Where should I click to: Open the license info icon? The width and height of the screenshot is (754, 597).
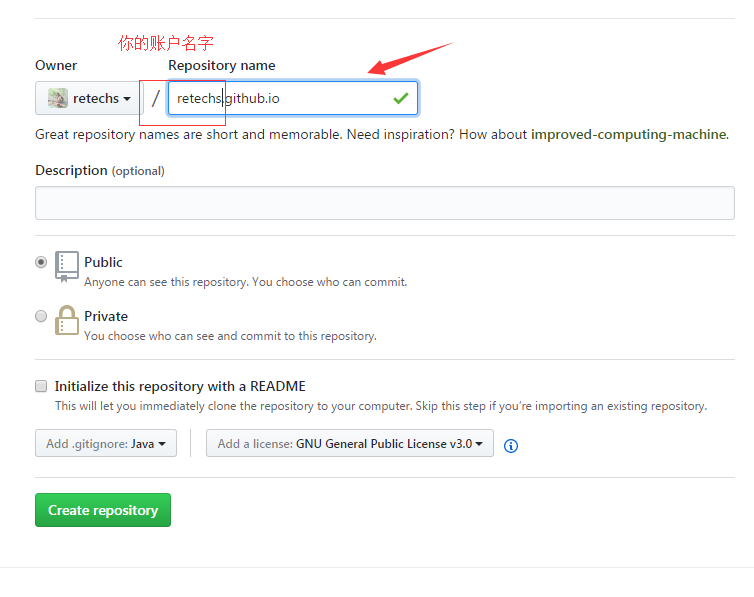click(511, 445)
